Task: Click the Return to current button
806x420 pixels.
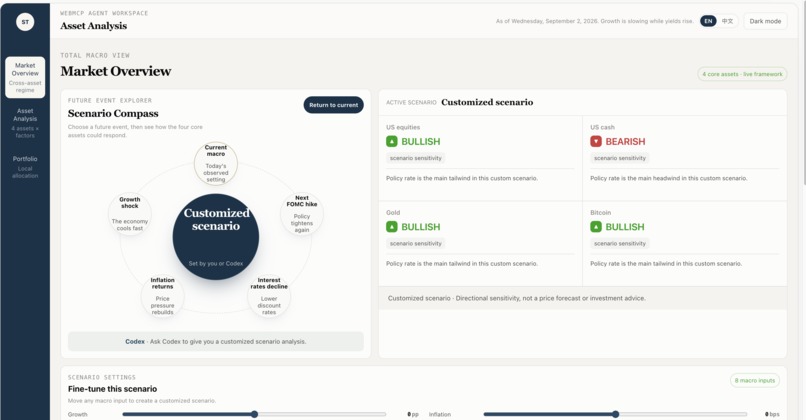Action: [x=333, y=105]
